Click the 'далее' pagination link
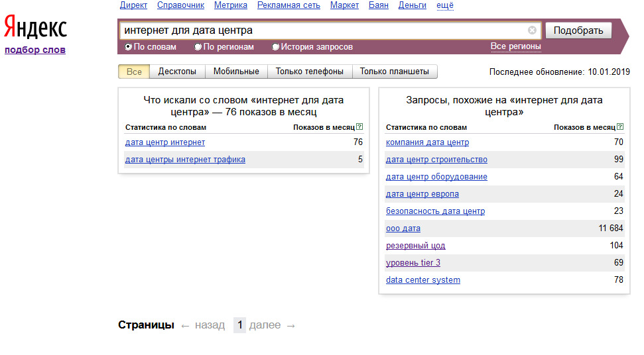644x355 pixels. (x=265, y=325)
